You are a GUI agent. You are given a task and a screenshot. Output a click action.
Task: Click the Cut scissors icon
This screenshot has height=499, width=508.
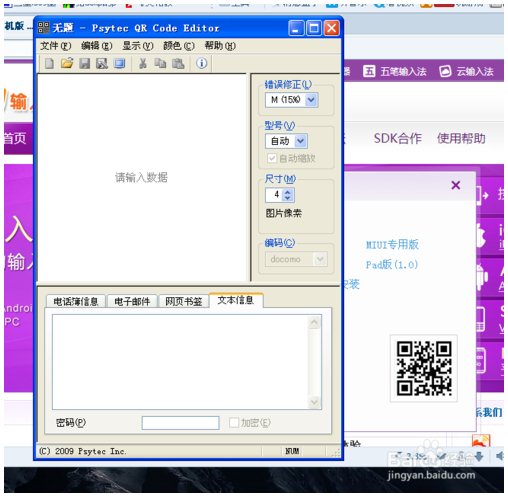coord(143,63)
